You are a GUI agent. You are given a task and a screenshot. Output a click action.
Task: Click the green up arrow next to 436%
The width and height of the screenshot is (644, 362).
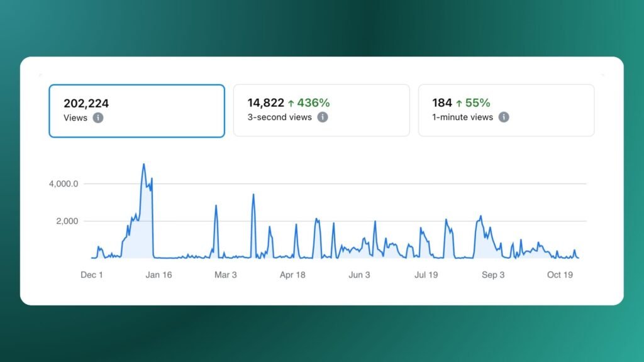291,103
